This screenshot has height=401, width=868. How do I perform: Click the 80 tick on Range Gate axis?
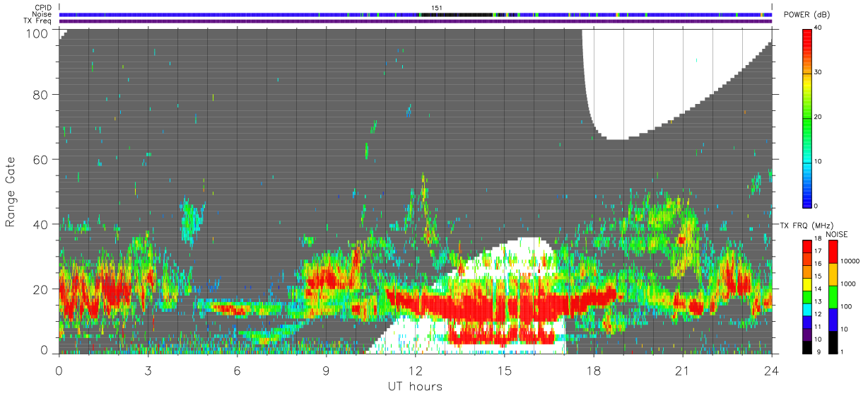[x=41, y=94]
